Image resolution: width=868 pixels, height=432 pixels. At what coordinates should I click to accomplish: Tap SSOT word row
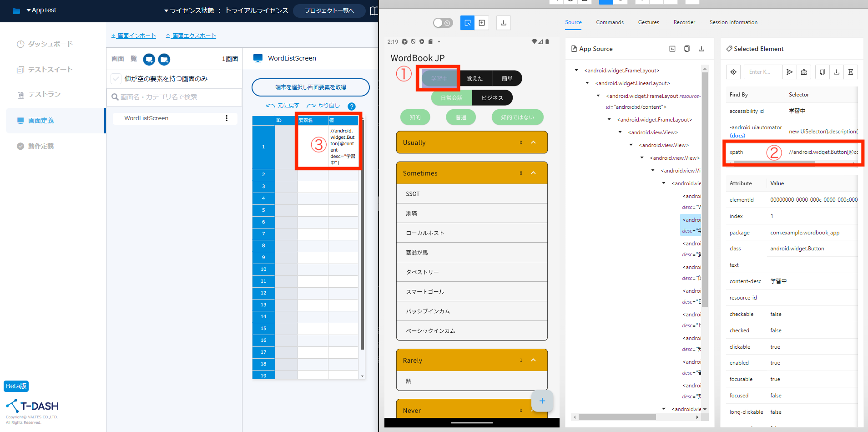click(472, 194)
